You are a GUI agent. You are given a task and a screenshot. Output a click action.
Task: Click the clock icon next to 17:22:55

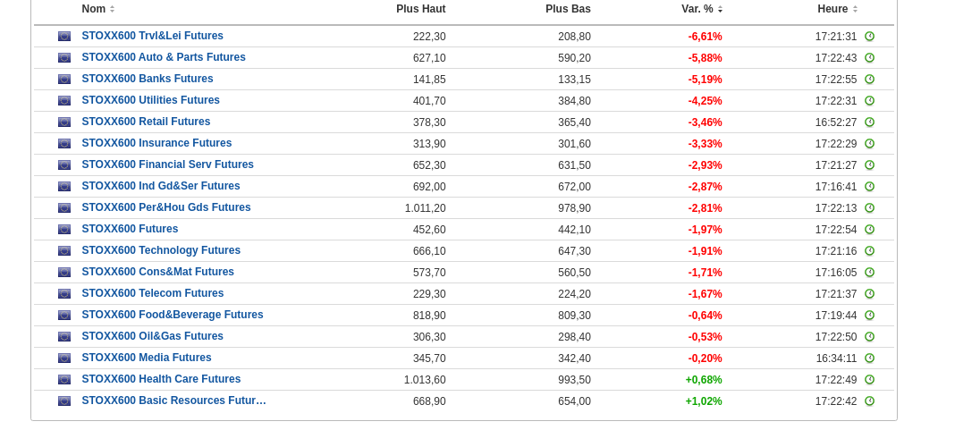click(x=869, y=80)
